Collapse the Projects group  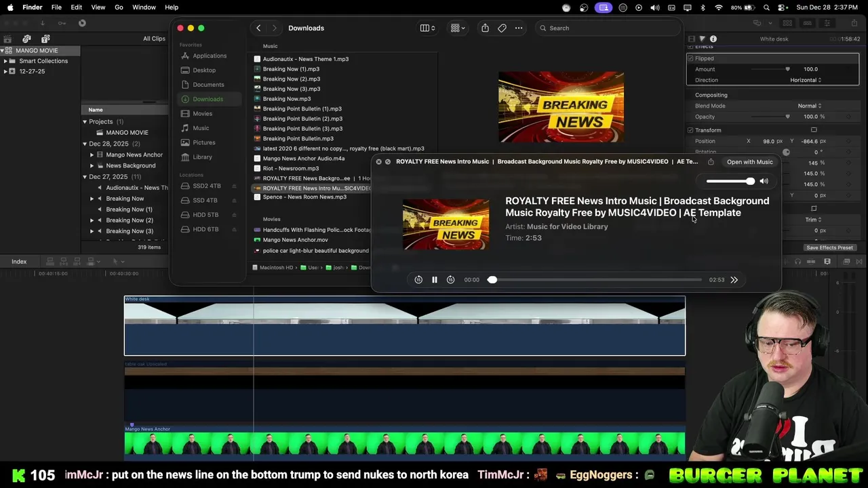[85, 122]
